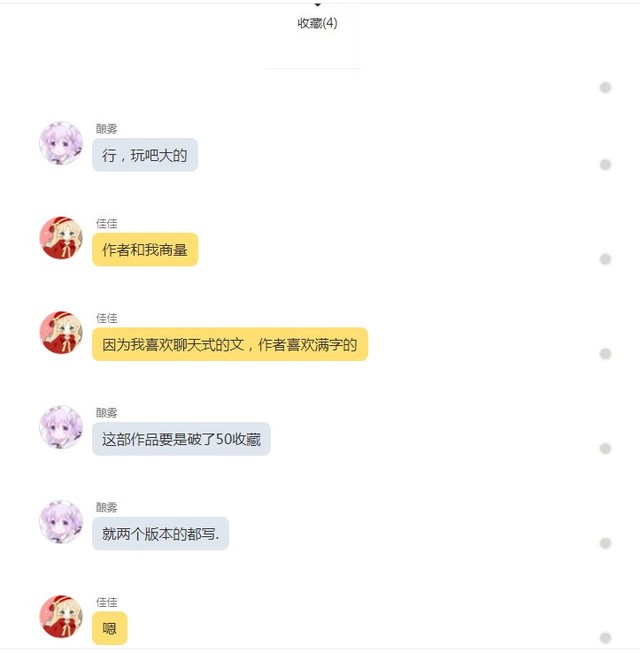Open 佳佳's avatar beside '作者和我商量'

tap(61, 238)
